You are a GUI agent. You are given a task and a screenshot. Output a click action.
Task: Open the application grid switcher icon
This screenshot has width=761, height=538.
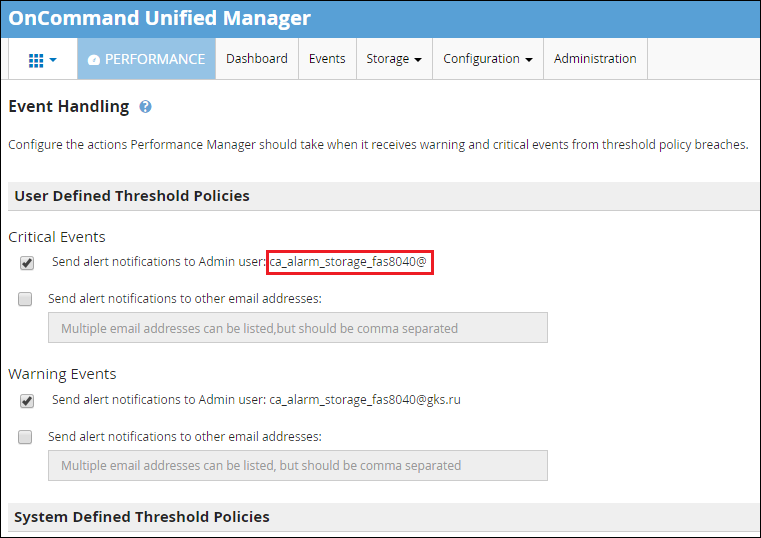[36, 60]
